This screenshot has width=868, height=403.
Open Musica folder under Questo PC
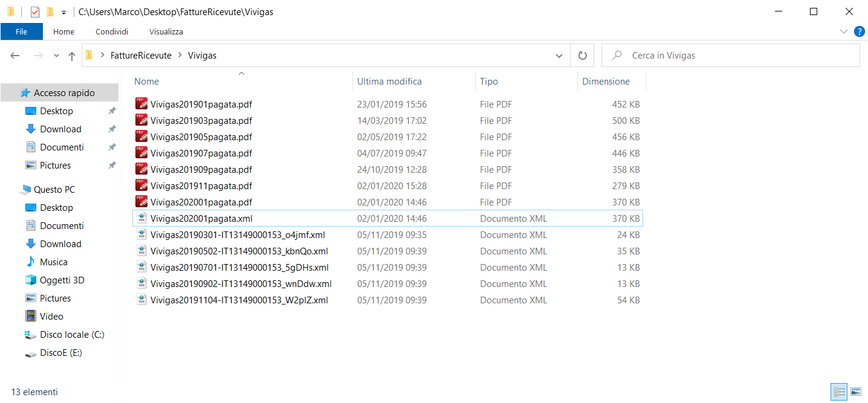(x=53, y=262)
